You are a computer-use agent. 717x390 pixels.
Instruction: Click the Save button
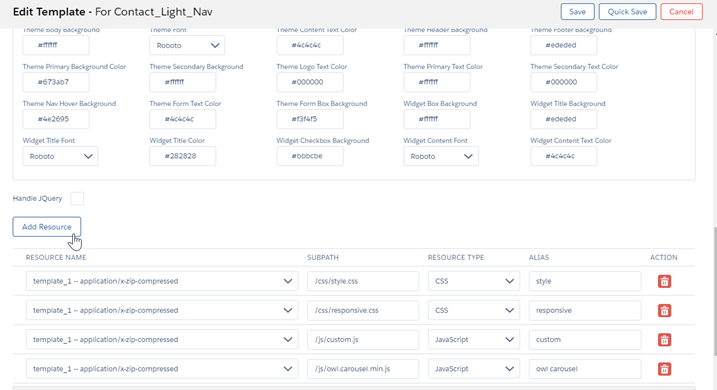point(578,12)
